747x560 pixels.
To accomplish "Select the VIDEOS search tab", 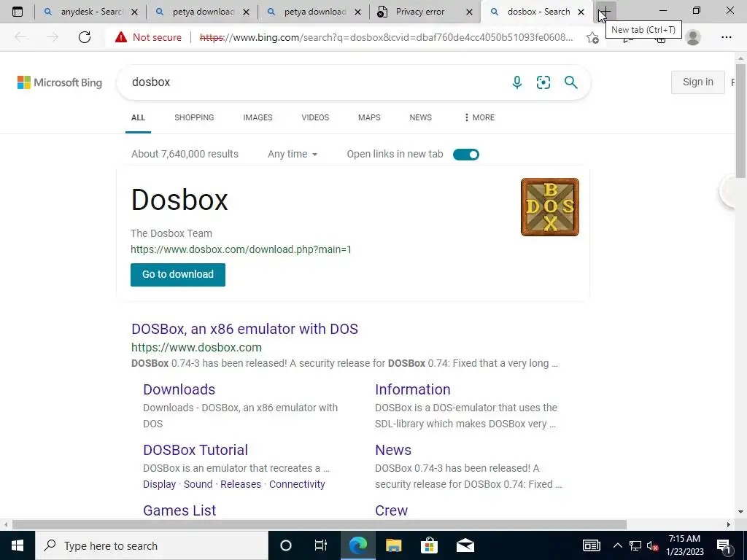I will [315, 117].
